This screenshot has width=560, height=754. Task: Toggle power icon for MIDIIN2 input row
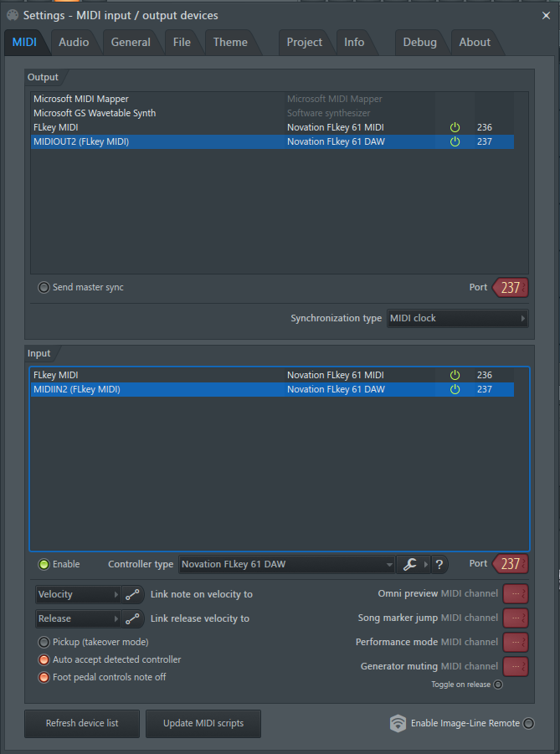click(x=455, y=389)
